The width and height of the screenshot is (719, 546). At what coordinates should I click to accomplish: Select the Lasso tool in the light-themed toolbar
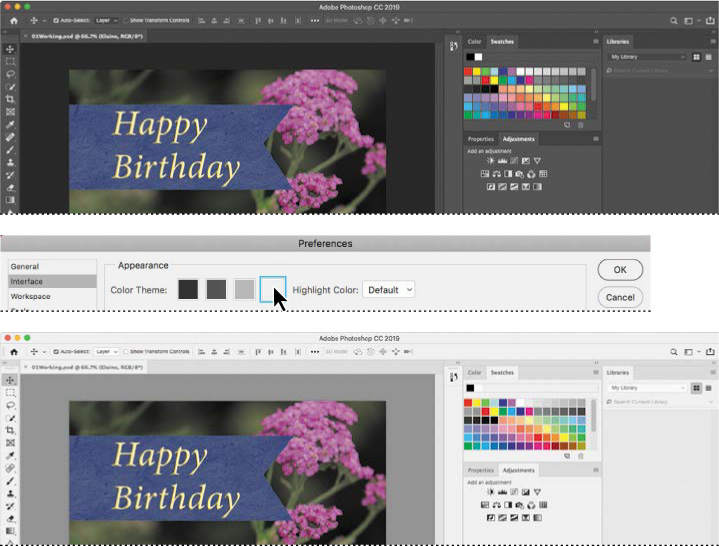click(11, 405)
